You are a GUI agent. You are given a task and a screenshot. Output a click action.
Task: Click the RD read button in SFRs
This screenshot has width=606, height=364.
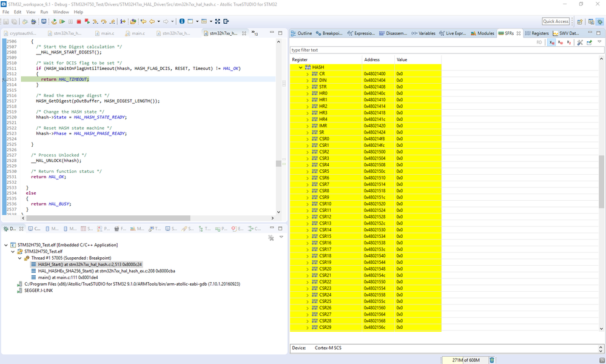(539, 42)
